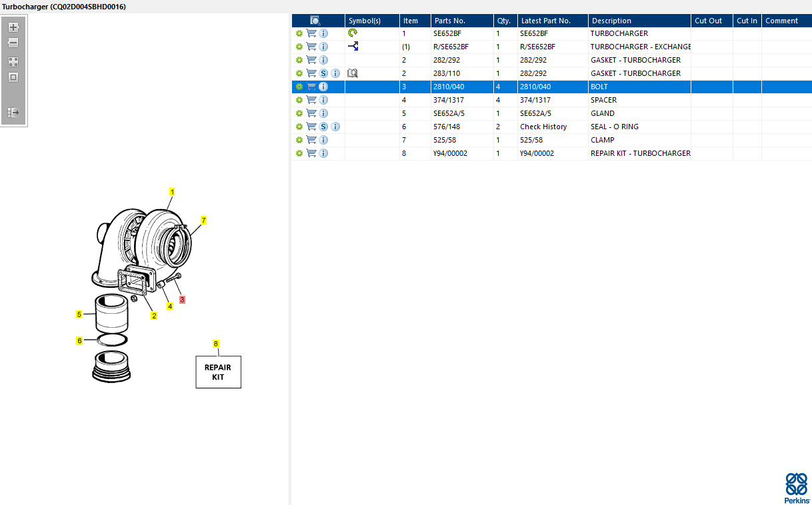812x505 pixels.
Task: Add bolt 2810/040 to cart
Action: [x=311, y=87]
